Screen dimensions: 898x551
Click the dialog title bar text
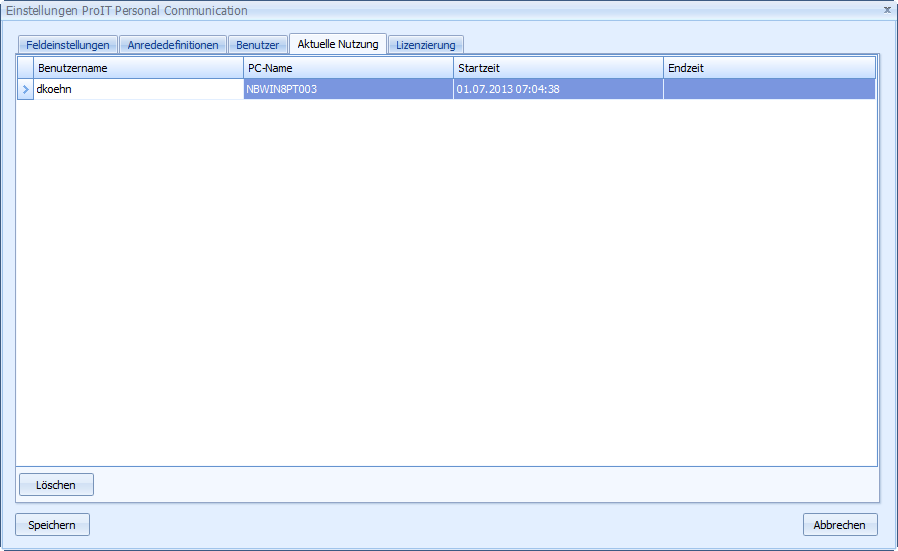127,10
